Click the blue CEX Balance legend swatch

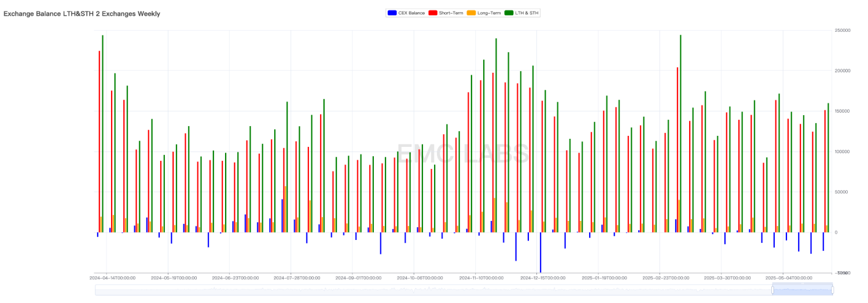click(x=392, y=13)
